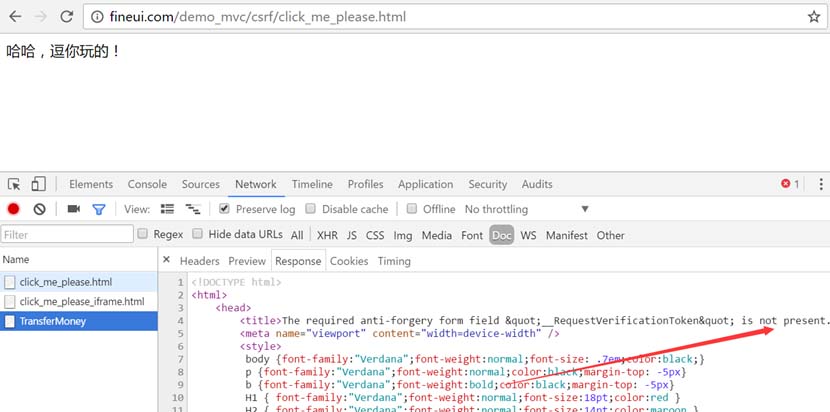The height and width of the screenshot is (412, 830).
Task: Select the TransferMoney request row
Action: [79, 321]
